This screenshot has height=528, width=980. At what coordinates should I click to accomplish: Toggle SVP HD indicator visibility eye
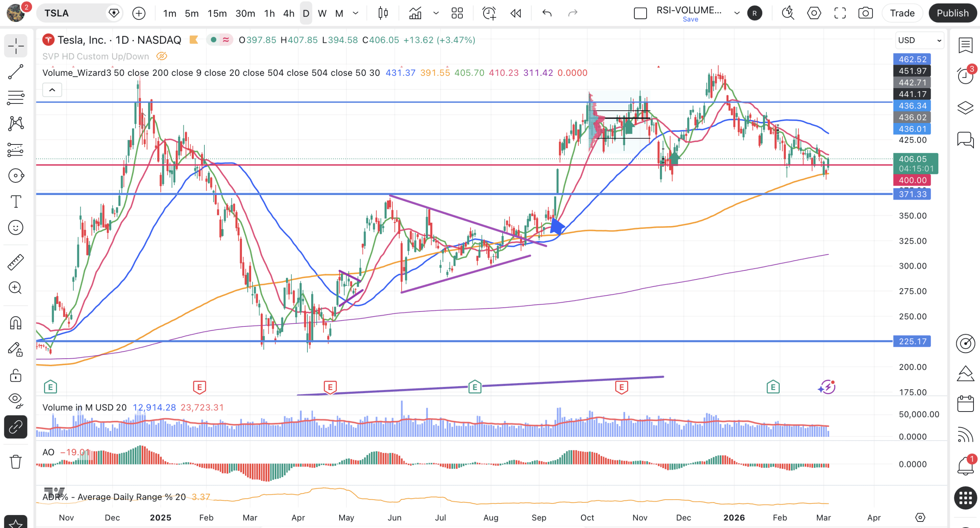pos(162,56)
